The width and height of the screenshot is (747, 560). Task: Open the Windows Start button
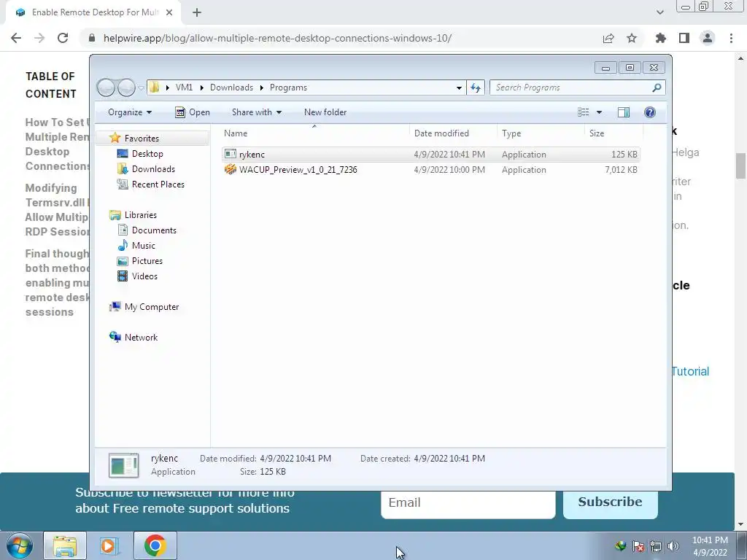click(x=20, y=545)
